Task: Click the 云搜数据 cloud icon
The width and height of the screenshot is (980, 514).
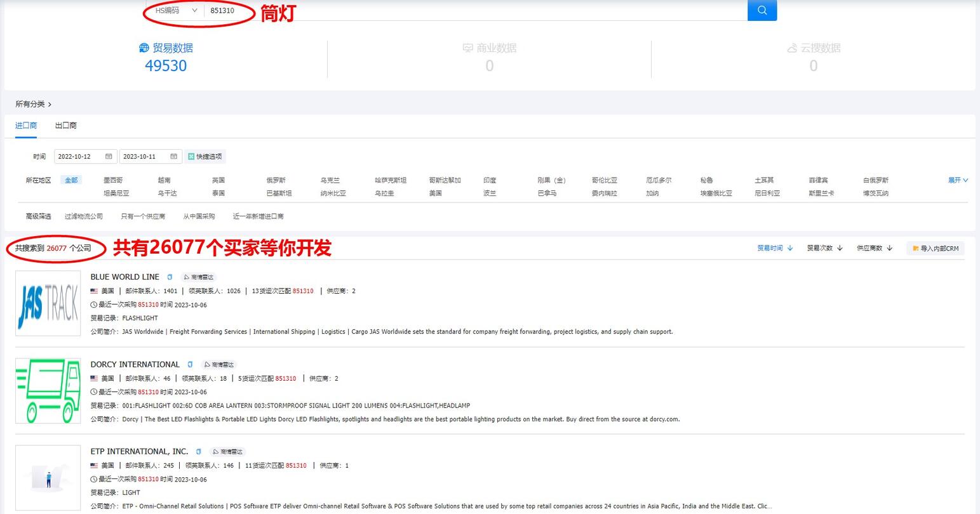Action: pos(792,48)
